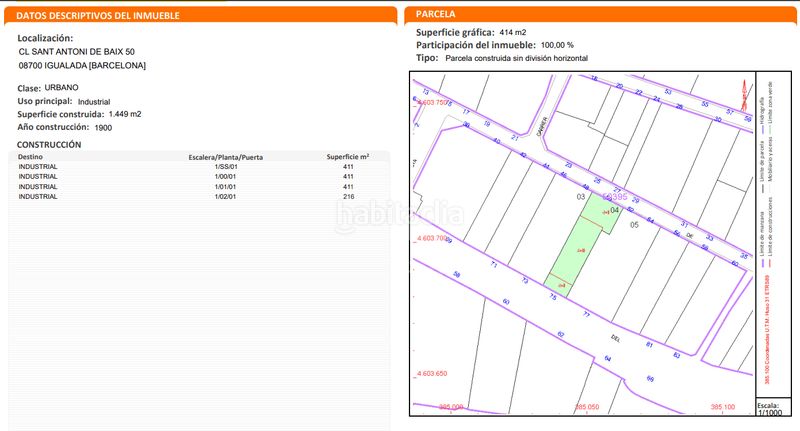The height and width of the screenshot is (431, 800).
Task: Click the 'Uso principal:' label
Action: coord(45,102)
